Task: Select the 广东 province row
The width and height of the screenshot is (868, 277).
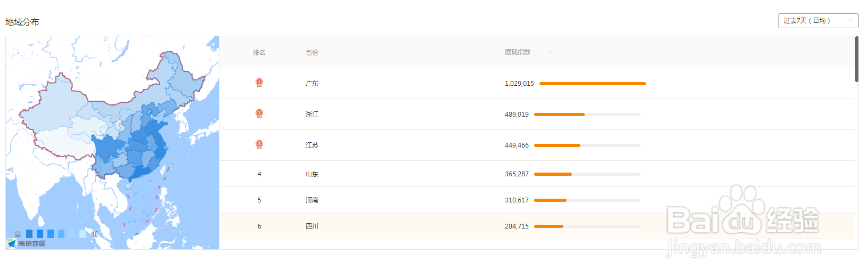Action: [537, 84]
